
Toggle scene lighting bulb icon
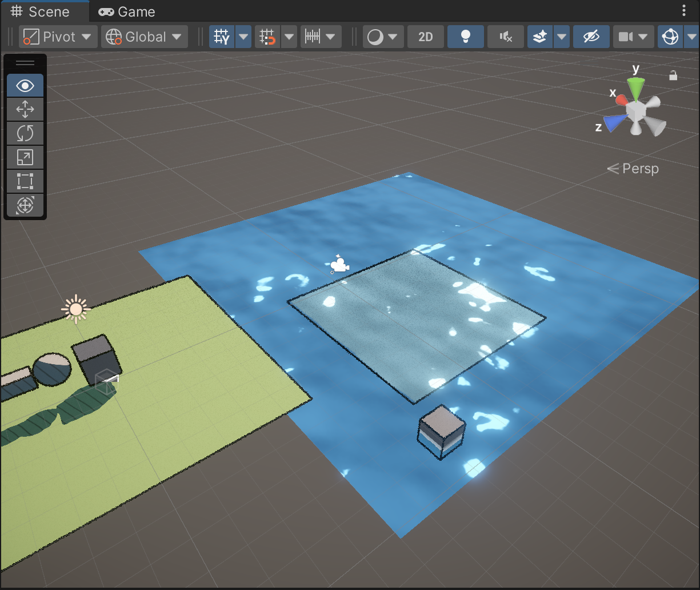pyautogui.click(x=466, y=37)
